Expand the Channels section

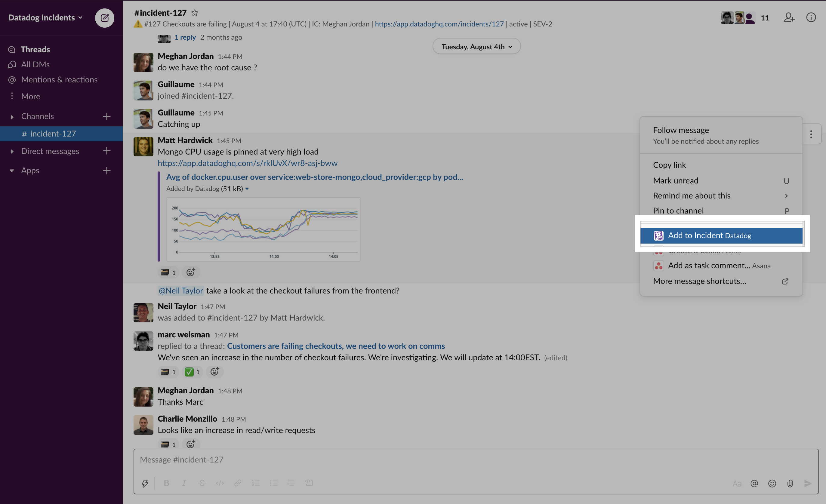(x=12, y=117)
